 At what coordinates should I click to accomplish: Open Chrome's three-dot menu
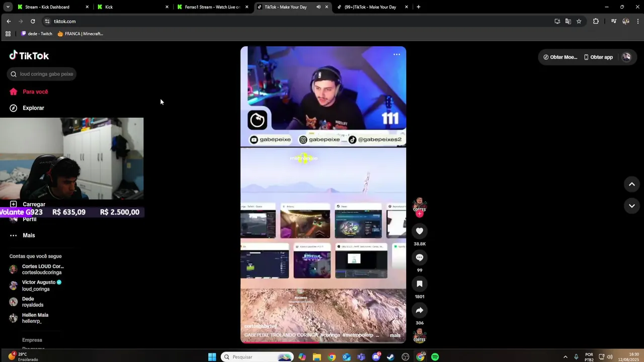pyautogui.click(x=638, y=21)
